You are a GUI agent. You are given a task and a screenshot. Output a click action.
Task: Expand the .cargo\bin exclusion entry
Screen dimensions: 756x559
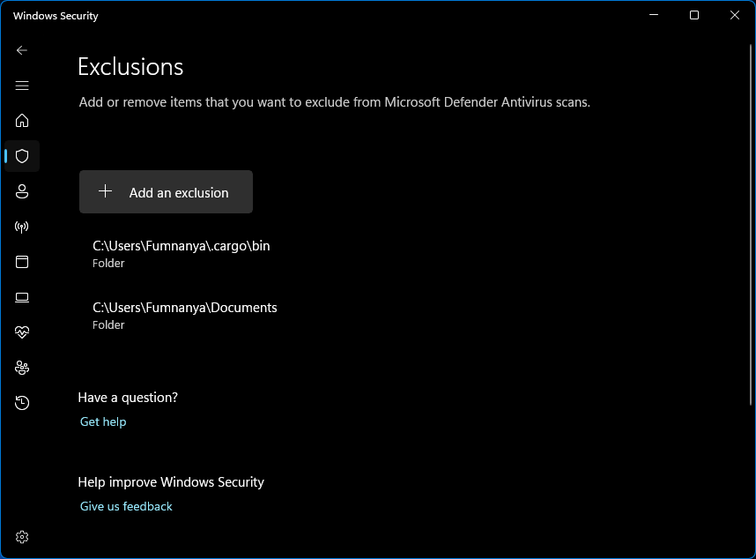pos(181,254)
